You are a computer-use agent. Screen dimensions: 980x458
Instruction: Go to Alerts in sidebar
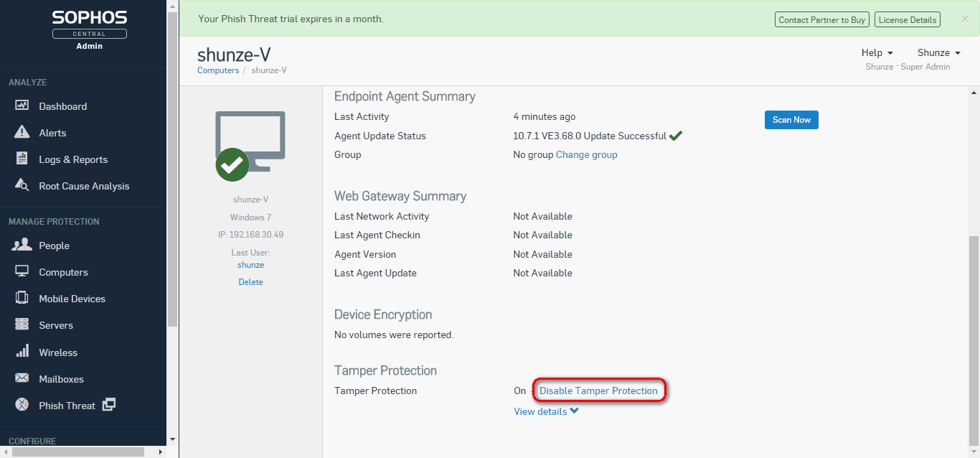point(52,133)
